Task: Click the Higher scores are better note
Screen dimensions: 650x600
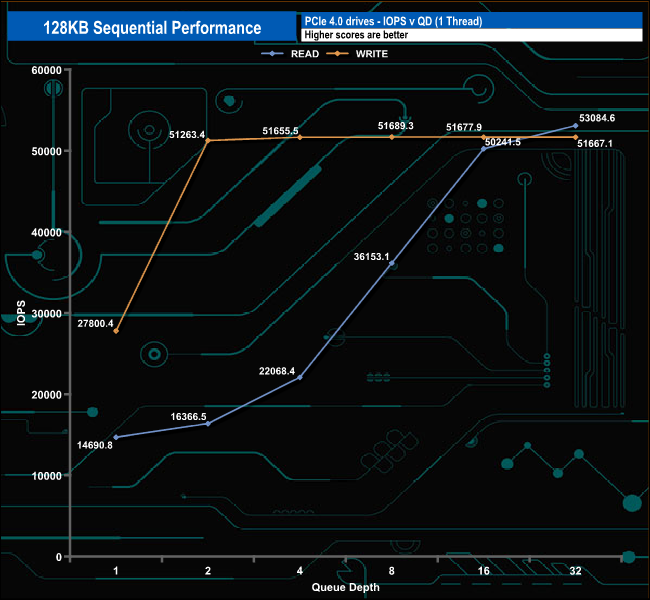Action: (x=356, y=35)
